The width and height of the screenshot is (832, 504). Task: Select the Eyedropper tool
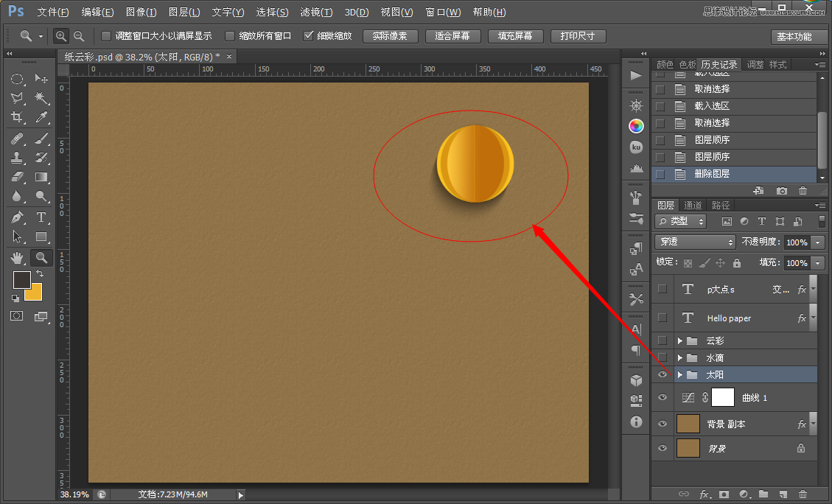click(41, 117)
